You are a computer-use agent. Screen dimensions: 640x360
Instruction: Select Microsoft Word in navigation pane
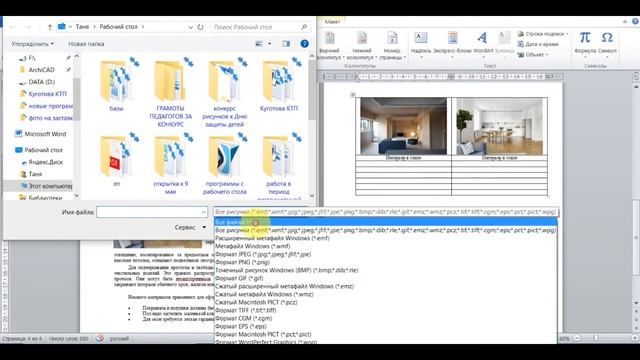[45, 134]
